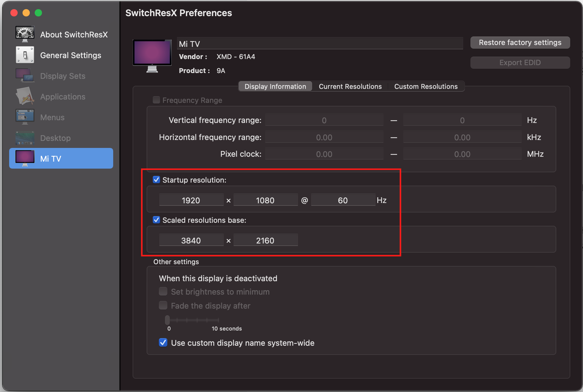The image size is (583, 392).
Task: Open the Applications icon in sidebar
Action: click(25, 96)
